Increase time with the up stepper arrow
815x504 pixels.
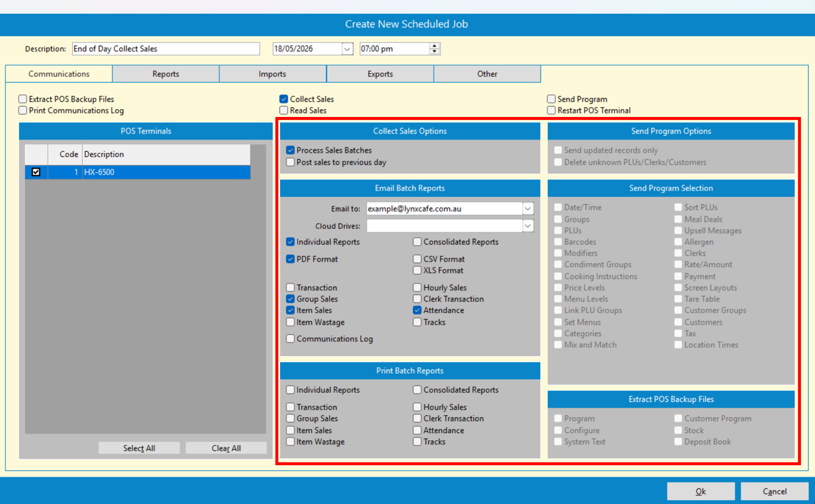pyautogui.click(x=434, y=46)
